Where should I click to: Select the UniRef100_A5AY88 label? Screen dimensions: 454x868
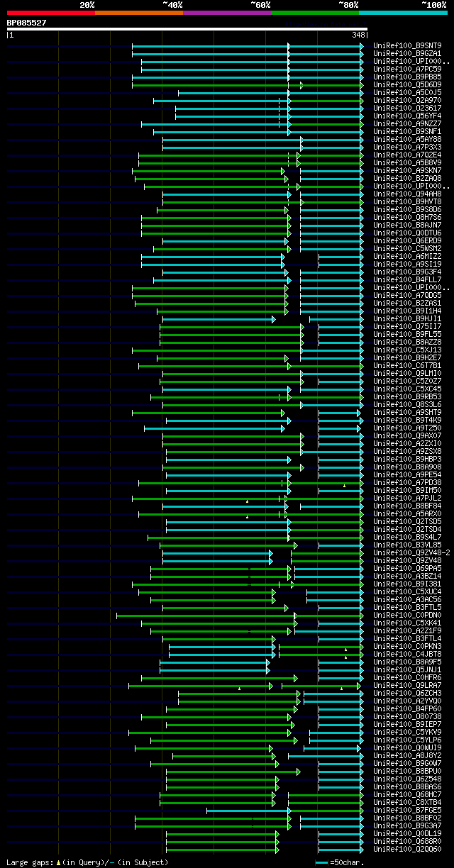407,139
